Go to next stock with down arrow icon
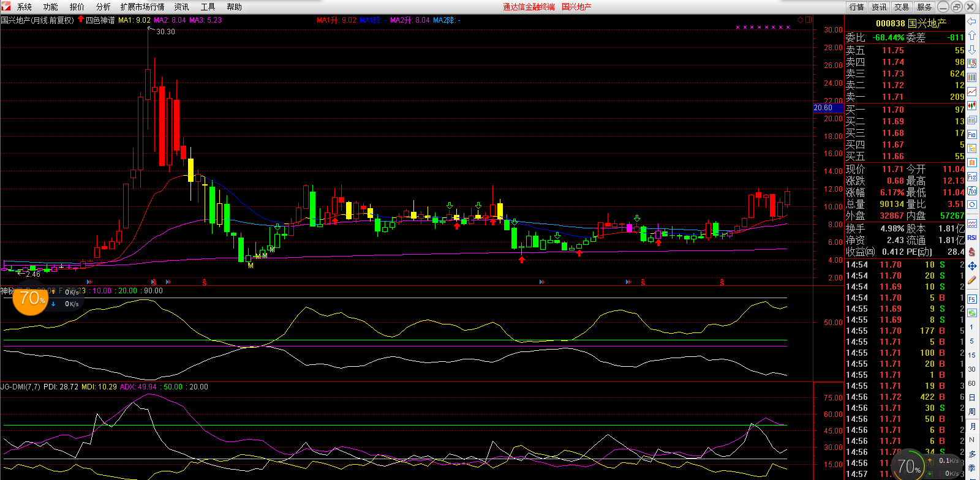The width and height of the screenshot is (980, 480). (972, 50)
